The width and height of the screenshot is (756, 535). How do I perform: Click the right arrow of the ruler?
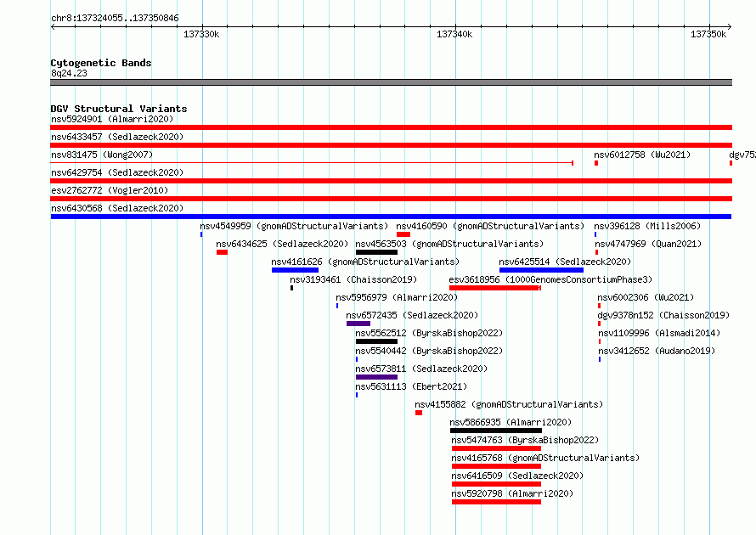[730, 26]
